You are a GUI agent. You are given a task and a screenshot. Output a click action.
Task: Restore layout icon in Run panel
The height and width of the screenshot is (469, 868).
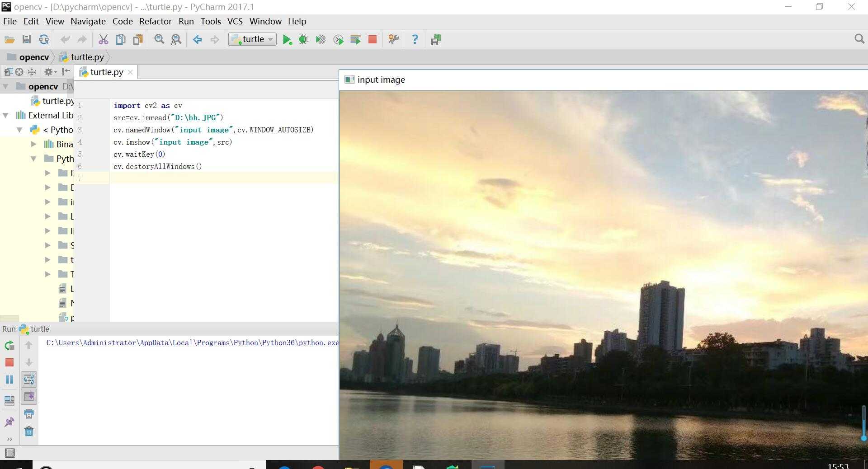[9, 400]
